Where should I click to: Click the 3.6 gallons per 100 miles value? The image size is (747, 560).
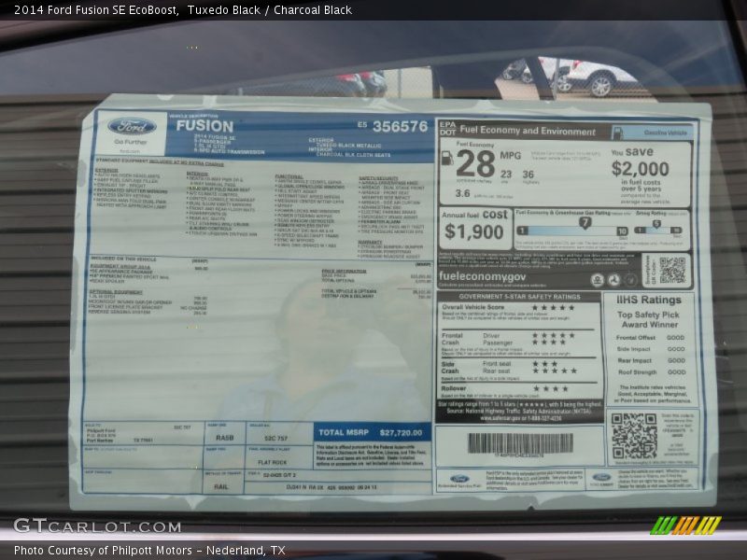click(462, 193)
